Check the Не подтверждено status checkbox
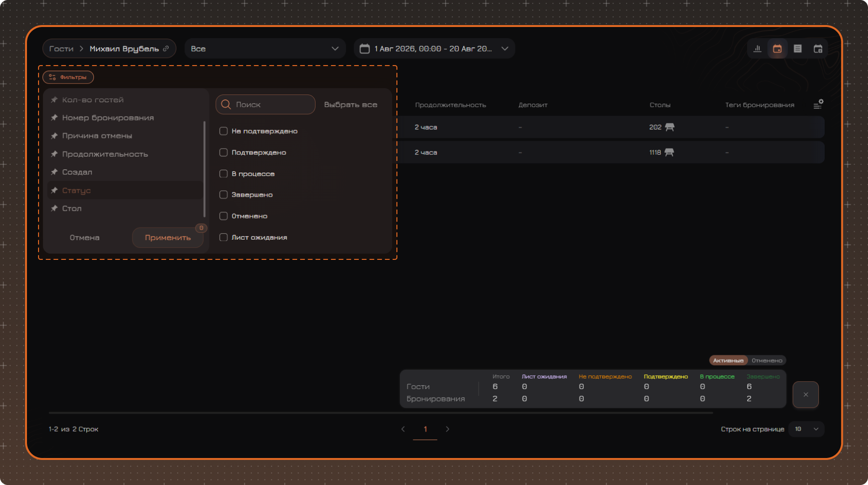This screenshot has width=868, height=485. point(224,131)
